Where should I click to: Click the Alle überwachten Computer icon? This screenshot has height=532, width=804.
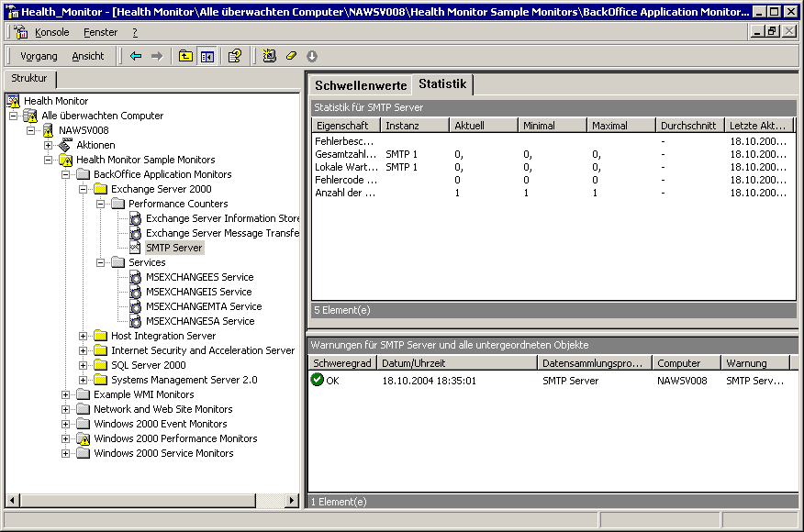point(31,116)
